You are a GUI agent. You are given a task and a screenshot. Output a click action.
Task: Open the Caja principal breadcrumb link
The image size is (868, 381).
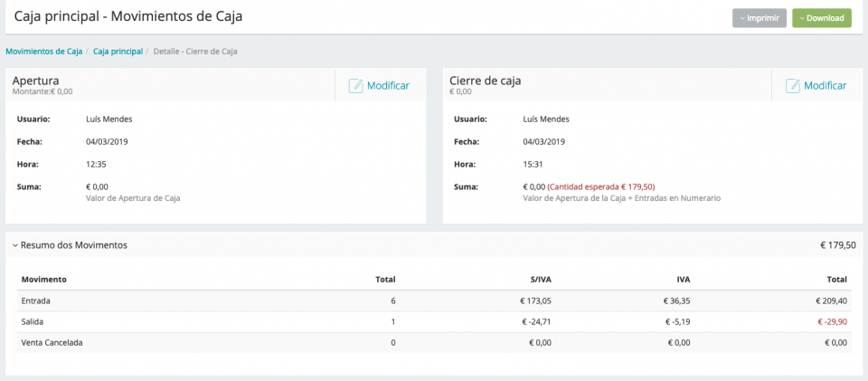pos(118,52)
